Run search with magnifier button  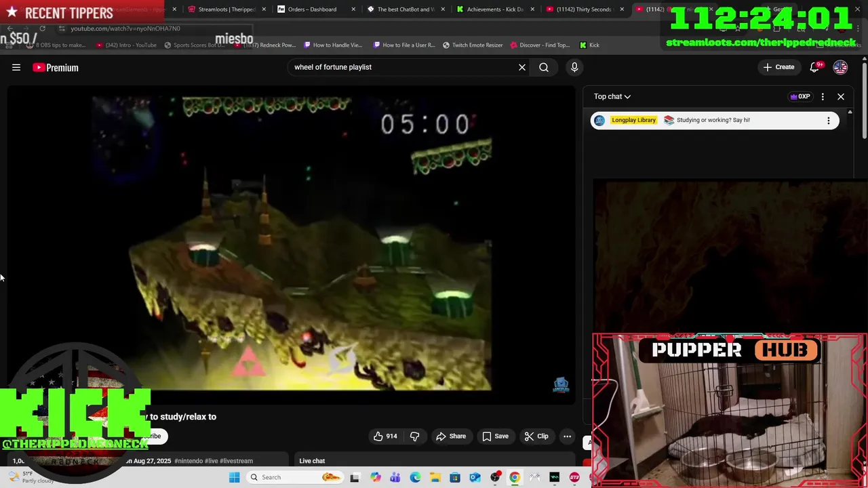pos(544,67)
